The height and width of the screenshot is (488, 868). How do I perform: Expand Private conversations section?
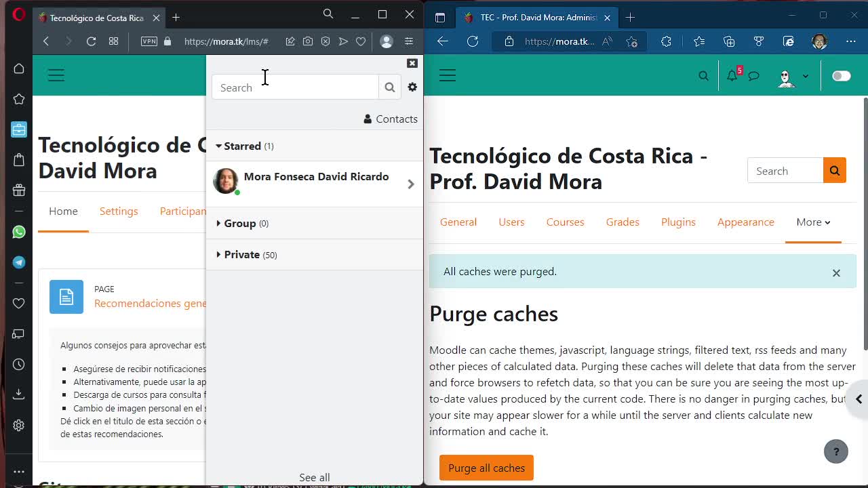click(246, 254)
